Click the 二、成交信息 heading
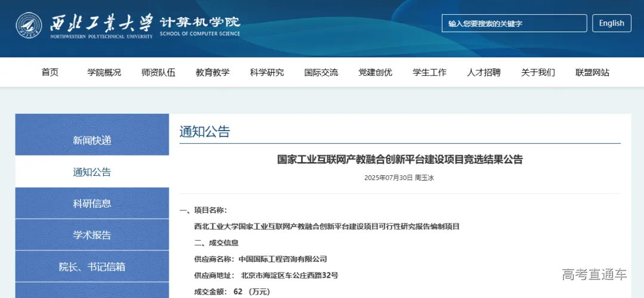The width and height of the screenshot is (644, 298). click(216, 243)
